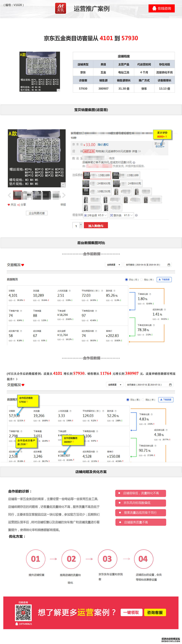The height and width of the screenshot is (644, 182).
Task: Open the 2019-04-01 至 2019-04-30 date picker
Action: pos(148,265)
